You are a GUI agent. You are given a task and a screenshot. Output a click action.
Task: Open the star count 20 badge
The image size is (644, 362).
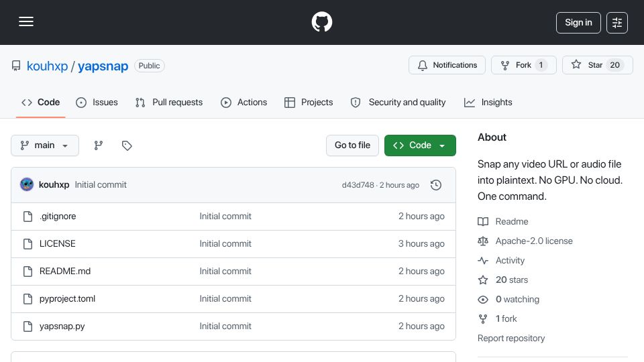click(614, 65)
